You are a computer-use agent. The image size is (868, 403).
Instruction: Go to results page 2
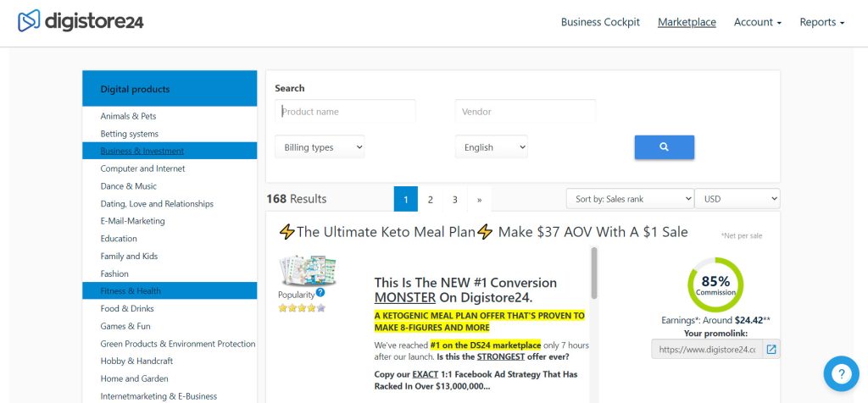coord(431,200)
